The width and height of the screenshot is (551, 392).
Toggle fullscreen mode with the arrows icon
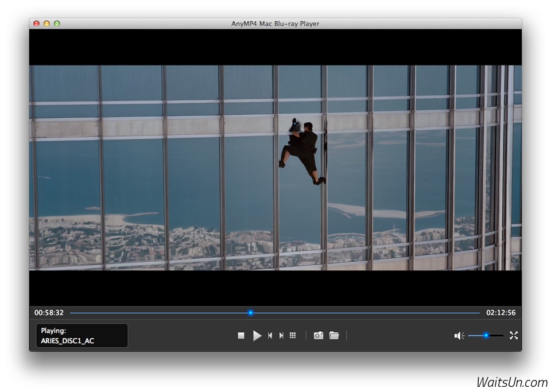pos(514,335)
